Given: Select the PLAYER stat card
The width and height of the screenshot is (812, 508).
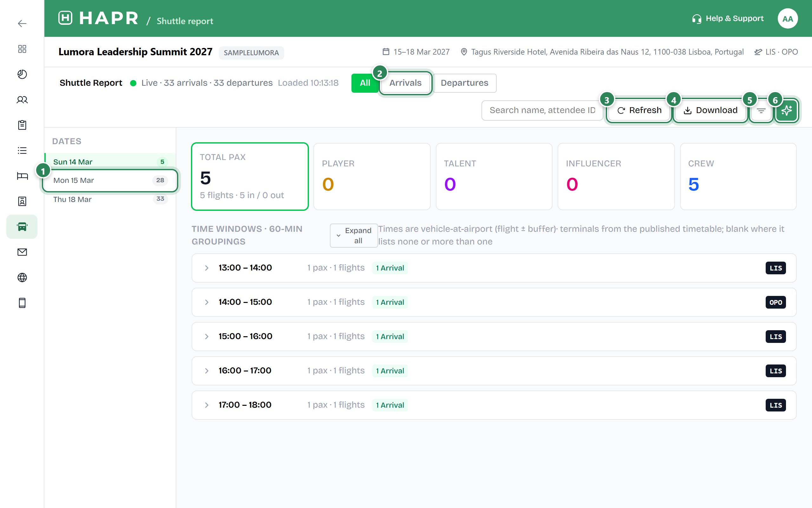Looking at the screenshot, I should (x=372, y=177).
